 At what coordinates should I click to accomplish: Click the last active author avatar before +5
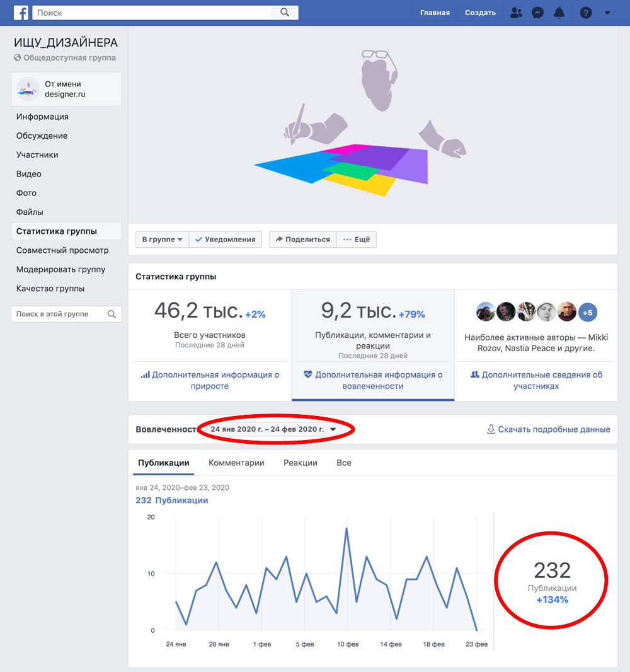pyautogui.click(x=566, y=312)
